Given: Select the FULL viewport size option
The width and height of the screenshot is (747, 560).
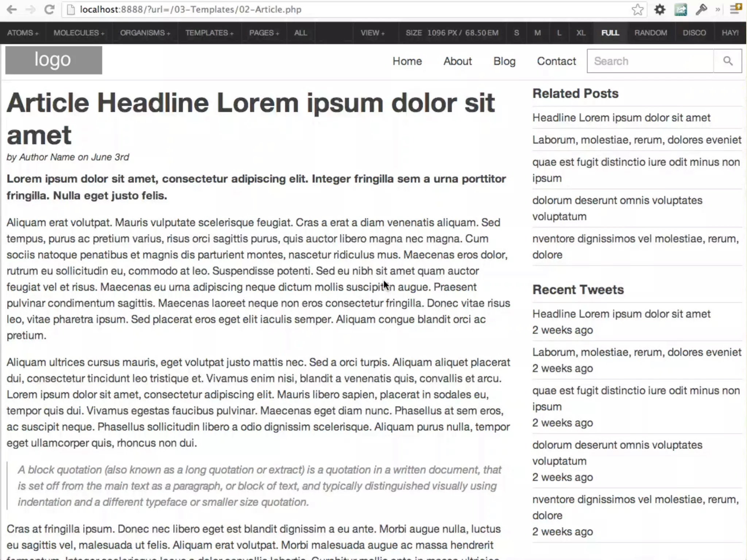Looking at the screenshot, I should tap(610, 33).
